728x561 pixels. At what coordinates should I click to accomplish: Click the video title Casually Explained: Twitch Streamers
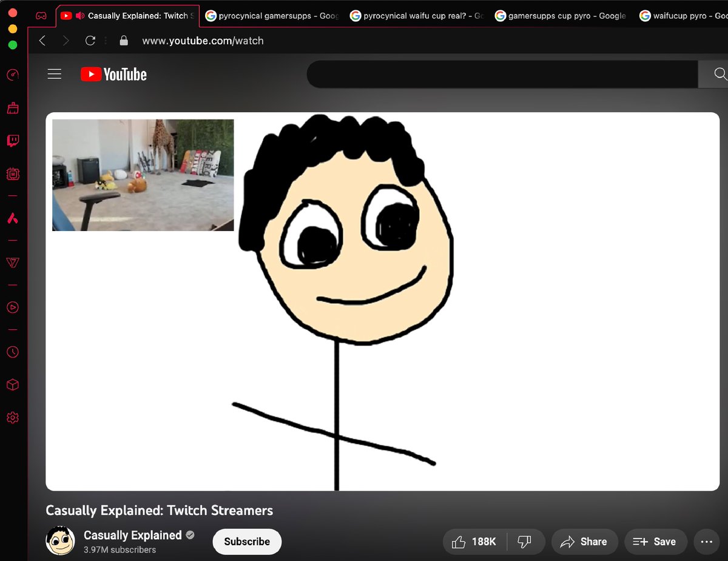click(160, 510)
